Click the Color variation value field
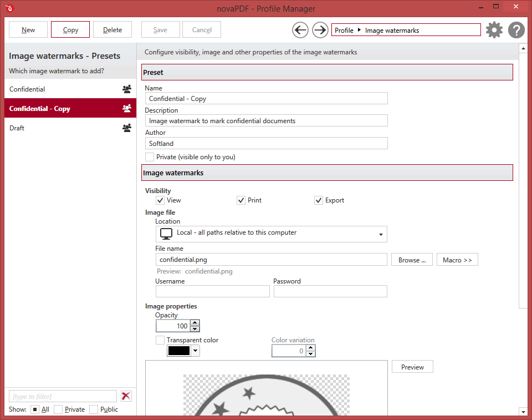Image resolution: width=532 pixels, height=420 pixels. click(289, 351)
